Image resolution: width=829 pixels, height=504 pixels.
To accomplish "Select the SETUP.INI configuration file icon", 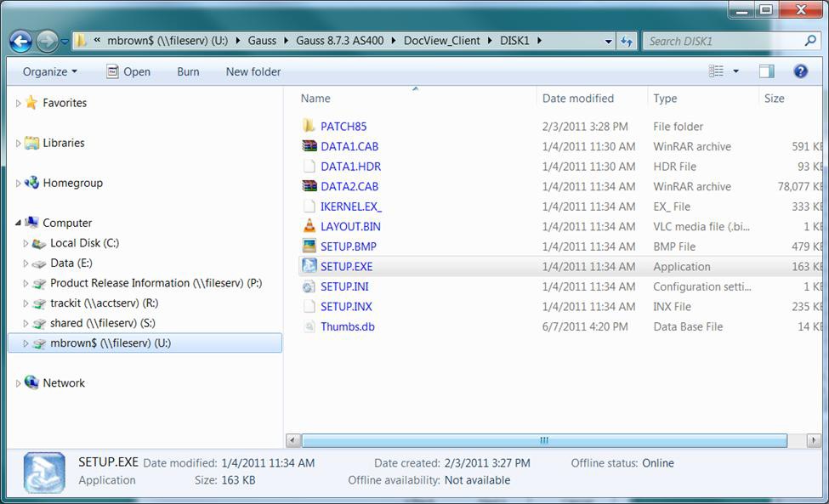I will 309,286.
